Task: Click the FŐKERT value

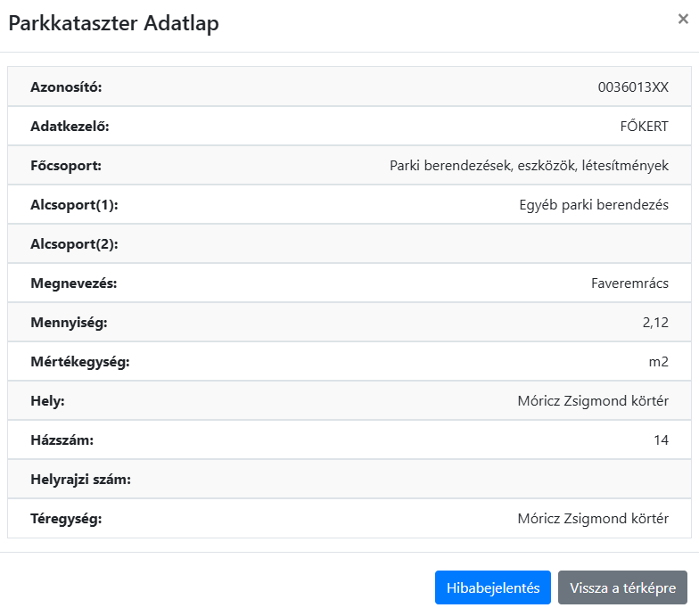Action: [644, 127]
